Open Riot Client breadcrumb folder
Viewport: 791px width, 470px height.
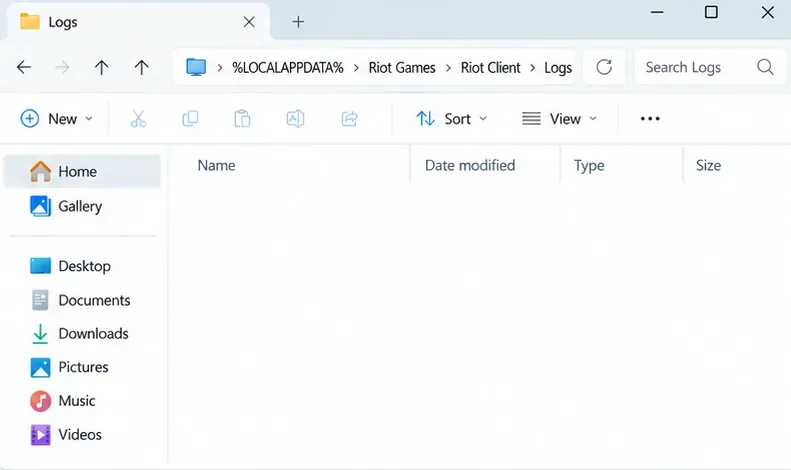tap(490, 68)
